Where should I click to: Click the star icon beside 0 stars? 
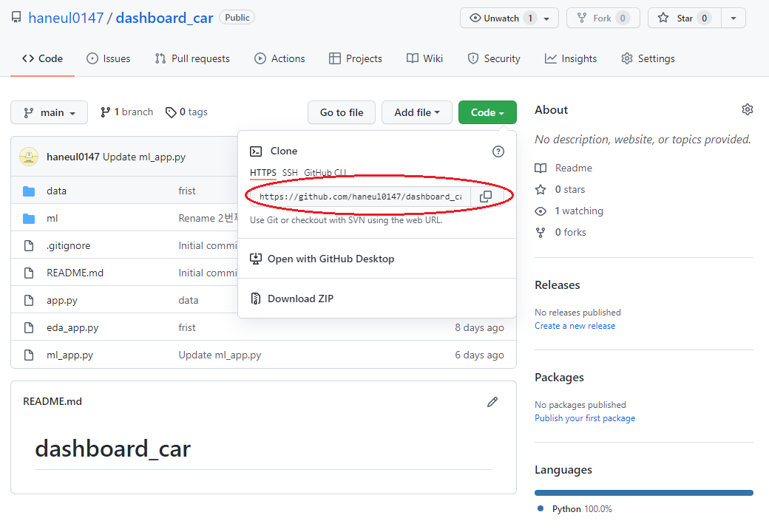[541, 190]
